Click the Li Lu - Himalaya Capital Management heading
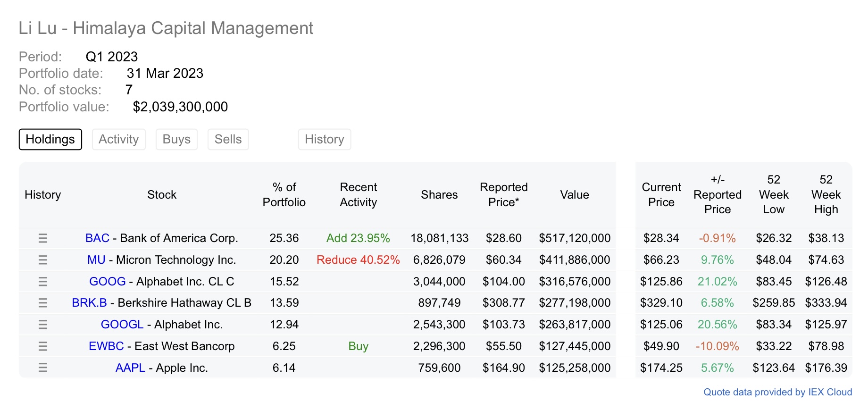The image size is (868, 410). tap(166, 28)
